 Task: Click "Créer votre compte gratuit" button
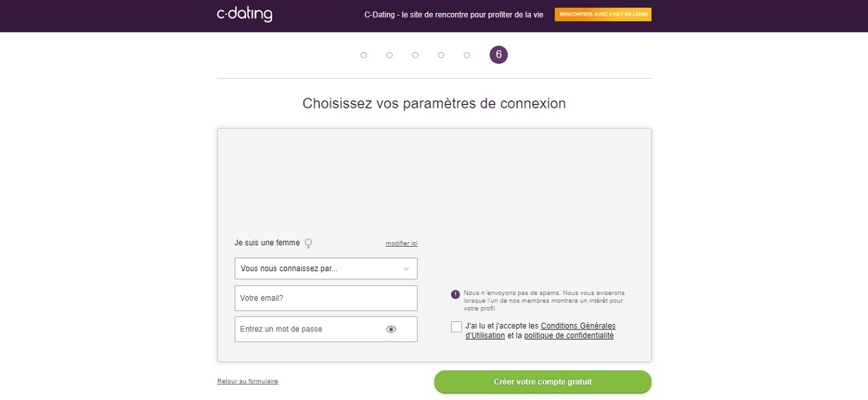click(x=542, y=382)
